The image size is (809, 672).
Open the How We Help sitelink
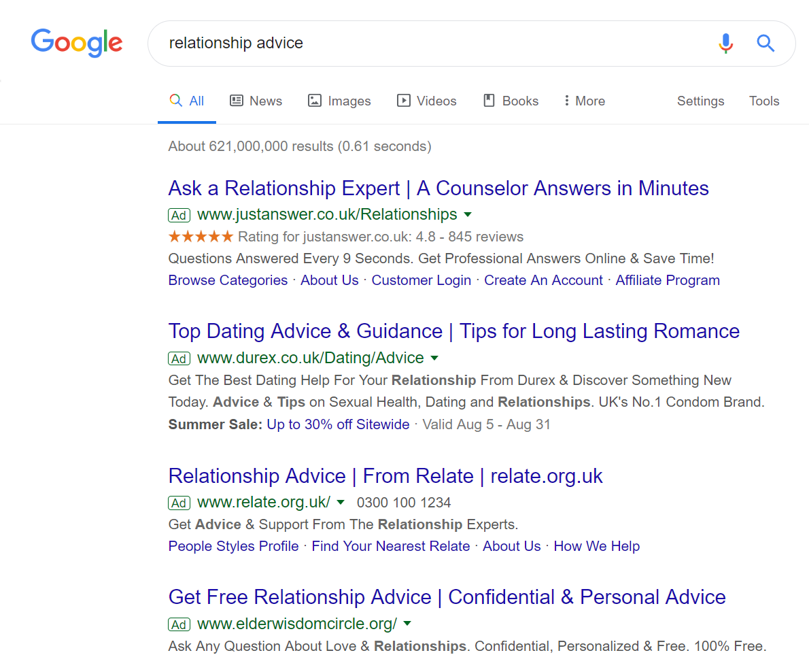(x=596, y=546)
